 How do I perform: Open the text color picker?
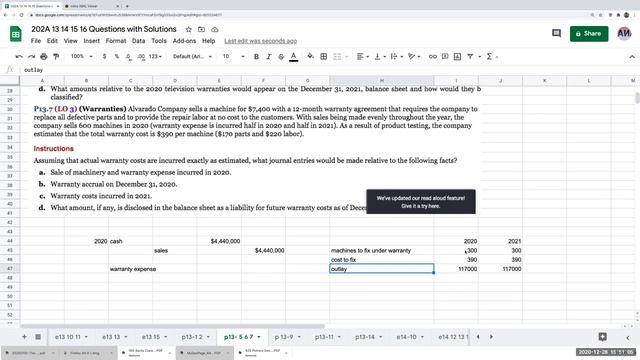[x=293, y=56]
